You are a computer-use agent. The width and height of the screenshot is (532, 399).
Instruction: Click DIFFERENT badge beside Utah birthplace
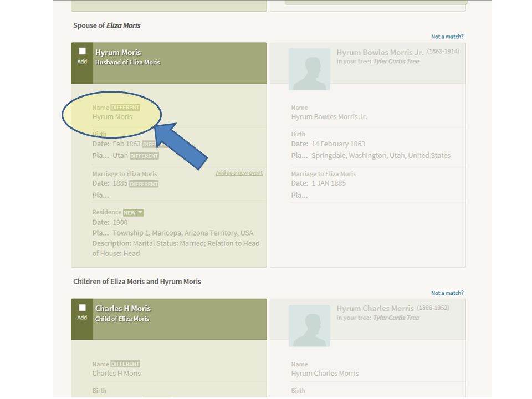[x=144, y=156]
